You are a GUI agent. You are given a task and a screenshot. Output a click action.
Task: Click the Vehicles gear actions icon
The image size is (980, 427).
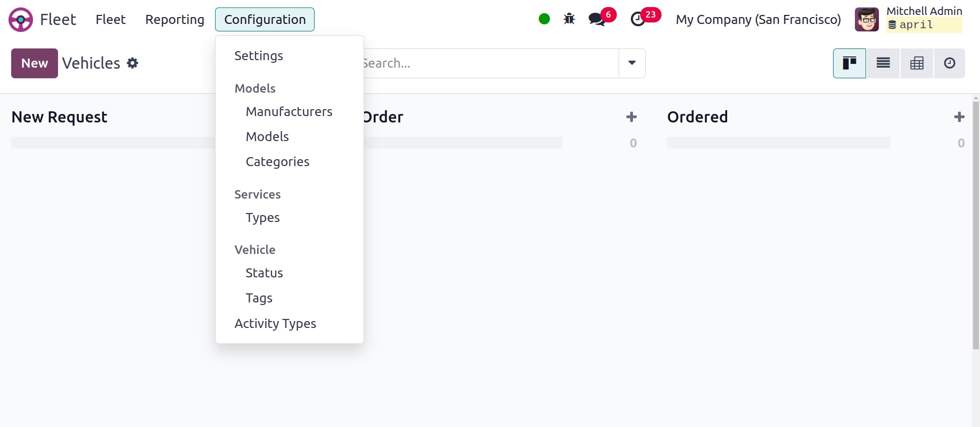point(133,63)
